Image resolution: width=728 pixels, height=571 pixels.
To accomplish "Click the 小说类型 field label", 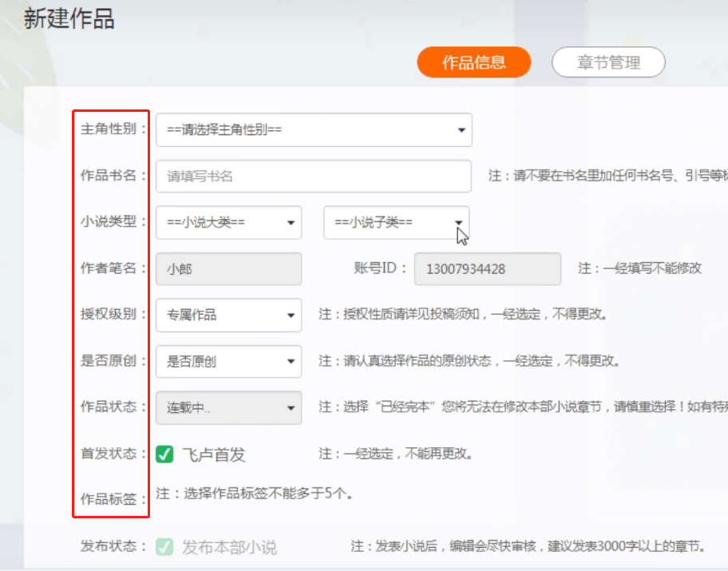I will coord(113,222).
